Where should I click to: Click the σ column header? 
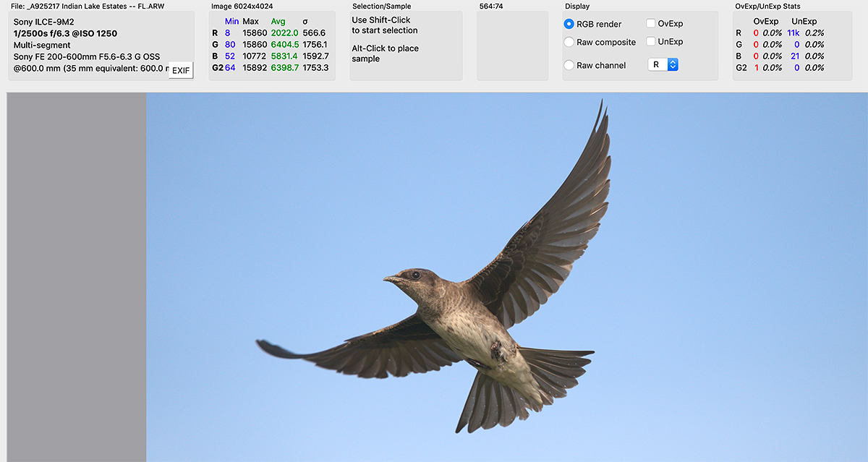305,21
